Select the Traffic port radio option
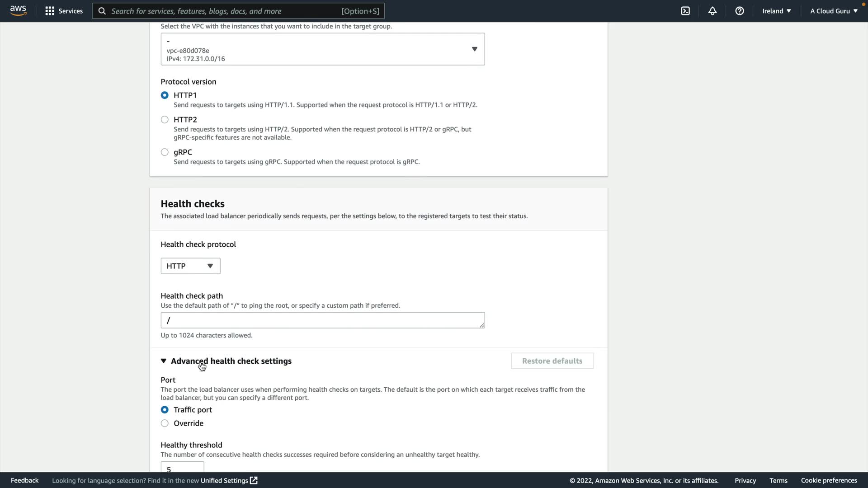 coord(165,410)
